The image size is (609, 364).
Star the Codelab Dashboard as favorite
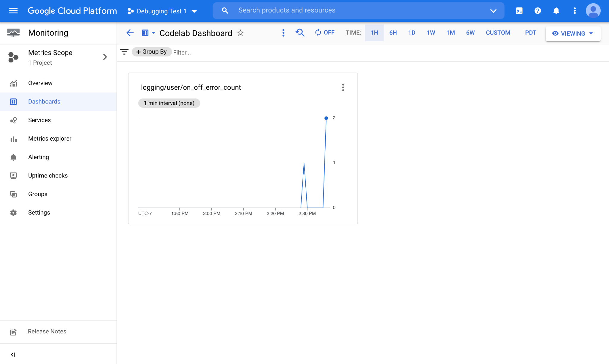coord(240,33)
